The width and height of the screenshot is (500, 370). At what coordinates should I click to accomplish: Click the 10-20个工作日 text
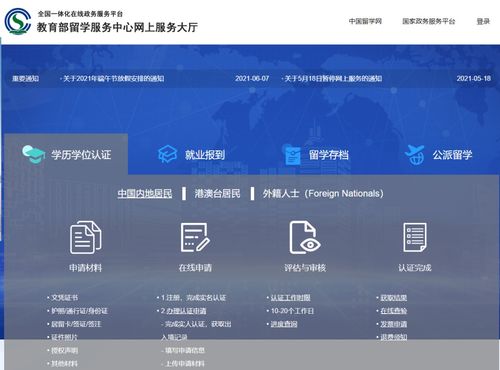[292, 311]
